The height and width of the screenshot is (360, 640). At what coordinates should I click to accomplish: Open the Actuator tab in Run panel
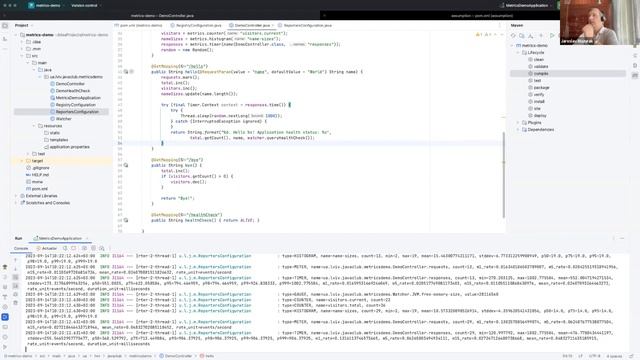pyautogui.click(x=47, y=248)
